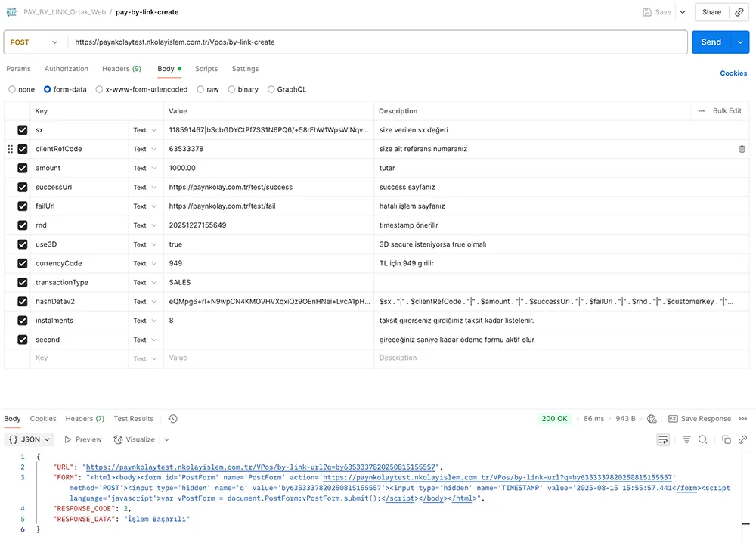Copy the request link via the Share link icon

point(739,12)
